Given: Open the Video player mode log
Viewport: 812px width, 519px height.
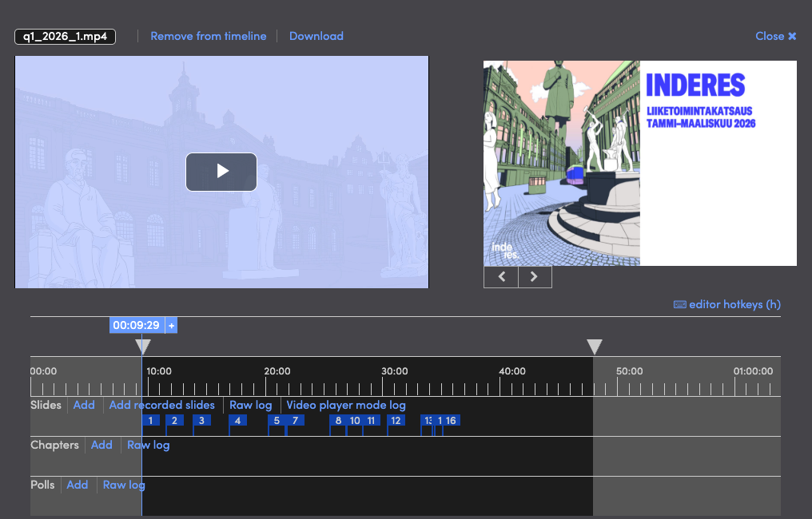Looking at the screenshot, I should 346,405.
